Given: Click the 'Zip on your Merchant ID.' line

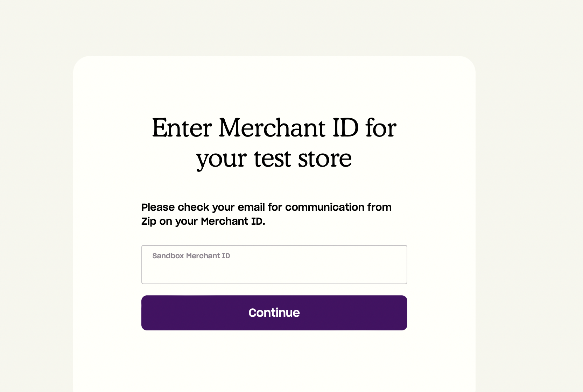Looking at the screenshot, I should (203, 221).
